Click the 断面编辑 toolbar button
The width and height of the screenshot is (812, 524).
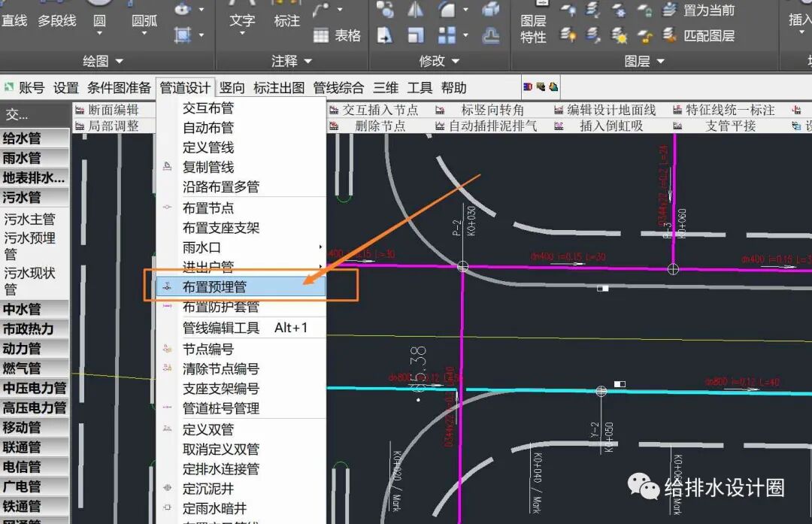108,110
